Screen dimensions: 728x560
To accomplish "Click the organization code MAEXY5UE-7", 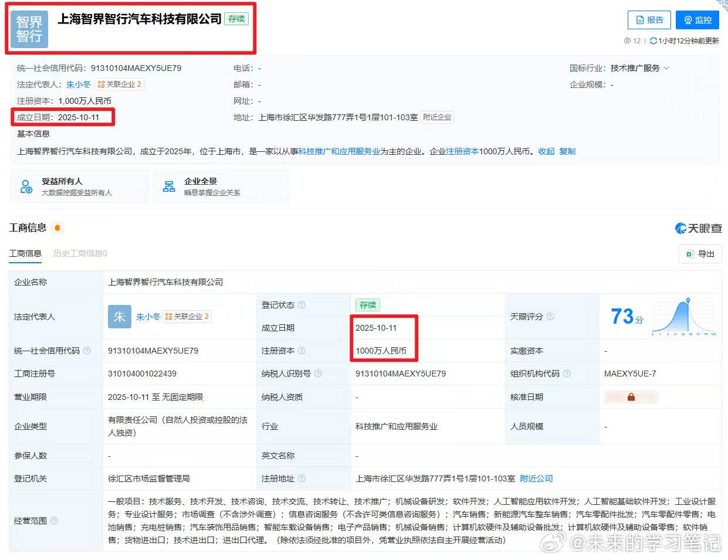I will [630, 374].
